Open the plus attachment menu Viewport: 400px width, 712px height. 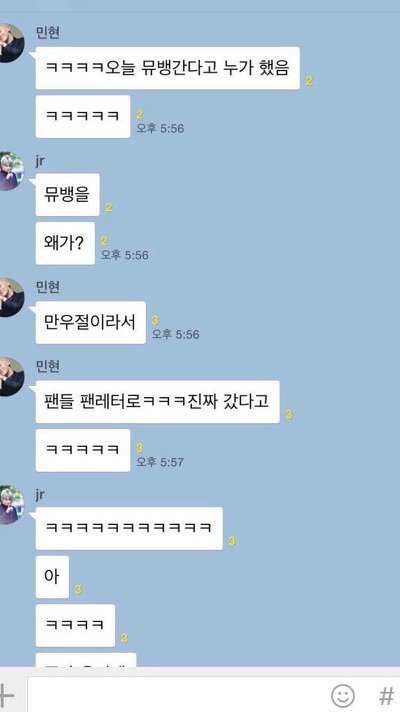6,695
